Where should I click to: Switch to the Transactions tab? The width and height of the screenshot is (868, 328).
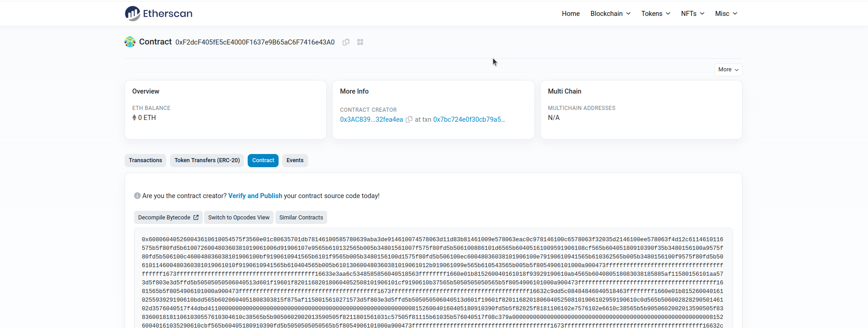point(145,160)
